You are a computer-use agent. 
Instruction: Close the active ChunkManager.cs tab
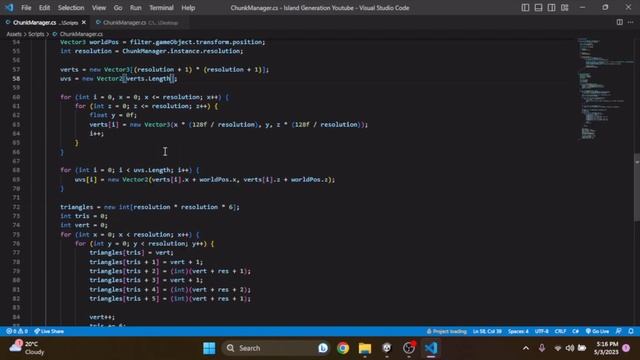[x=84, y=22]
